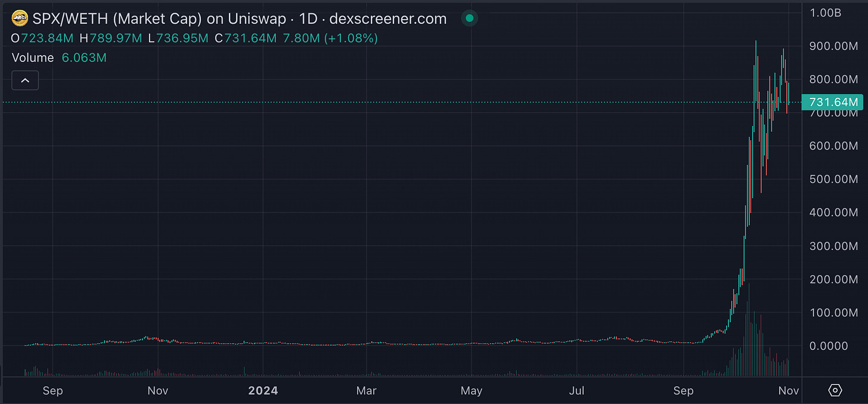Click the Jul label on time axis
868x404 pixels.
[x=576, y=391]
